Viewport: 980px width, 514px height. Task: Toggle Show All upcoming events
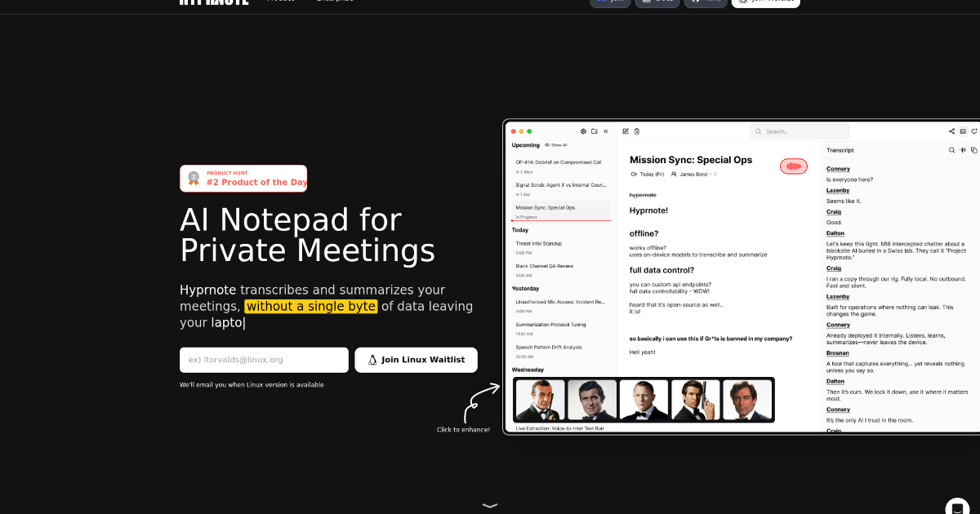click(556, 144)
